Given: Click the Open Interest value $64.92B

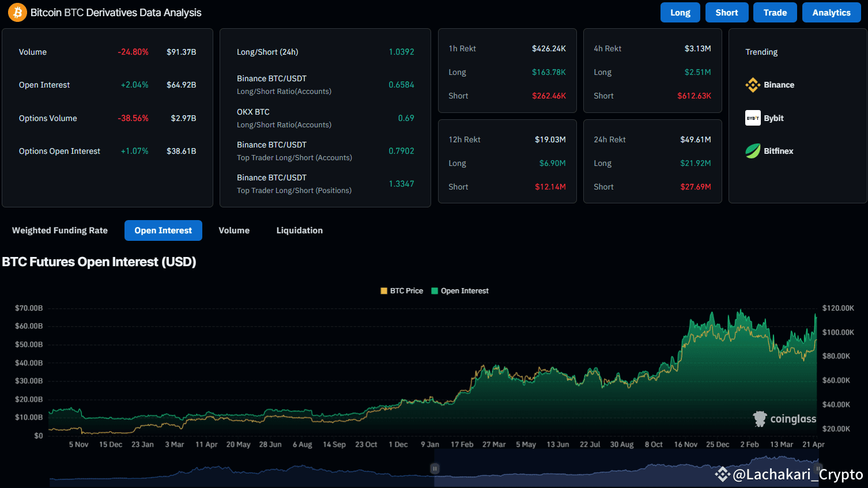Looking at the screenshot, I should [182, 85].
